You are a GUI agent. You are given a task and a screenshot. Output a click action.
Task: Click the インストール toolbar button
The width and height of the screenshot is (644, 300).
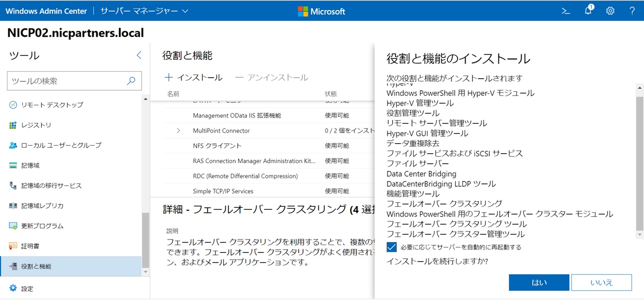pos(194,78)
